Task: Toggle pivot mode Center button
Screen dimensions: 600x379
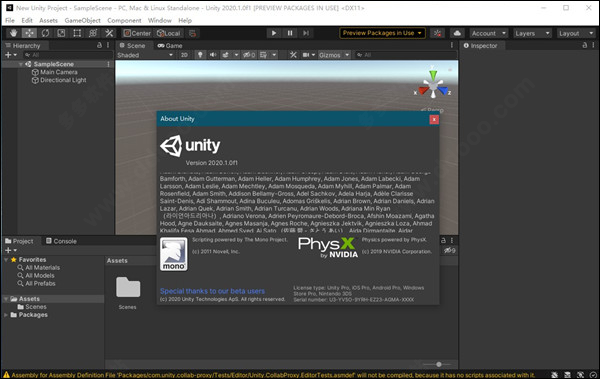Action: pyautogui.click(x=137, y=33)
